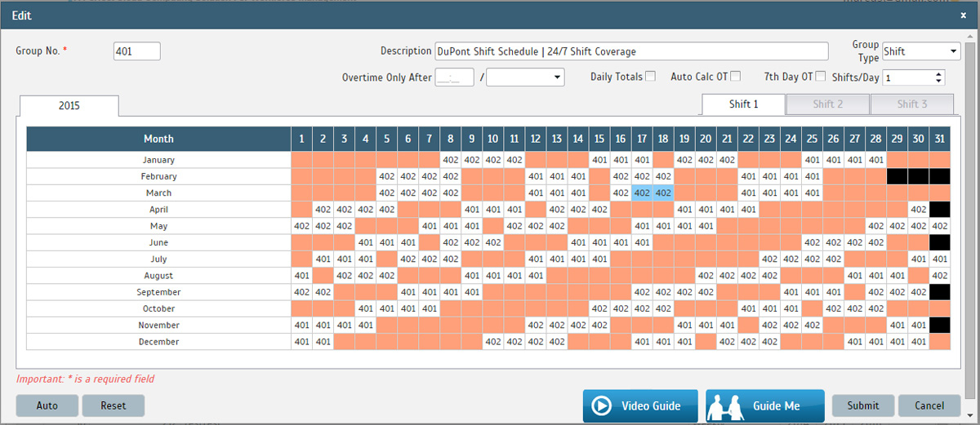Click April 30 cell showing 402

tap(919, 210)
